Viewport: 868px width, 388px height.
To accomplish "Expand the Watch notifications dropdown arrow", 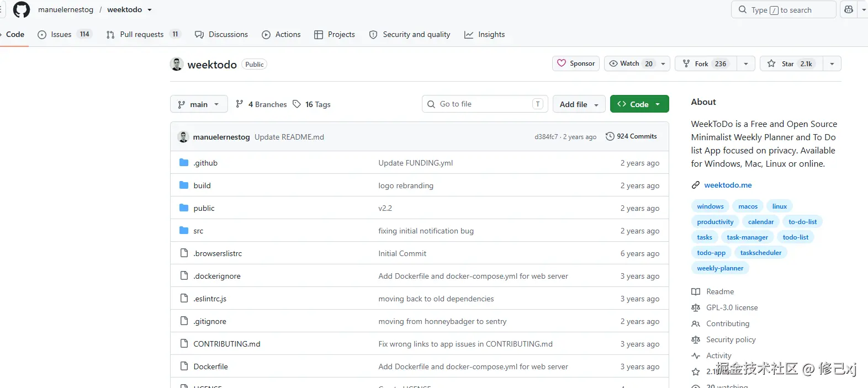I will pyautogui.click(x=663, y=63).
